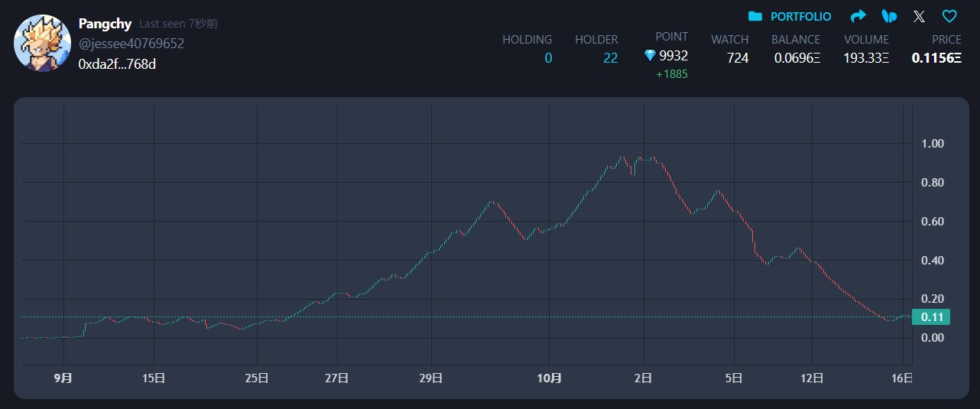Click the 1.00 level on price axis
This screenshot has height=409, width=980.
click(933, 144)
